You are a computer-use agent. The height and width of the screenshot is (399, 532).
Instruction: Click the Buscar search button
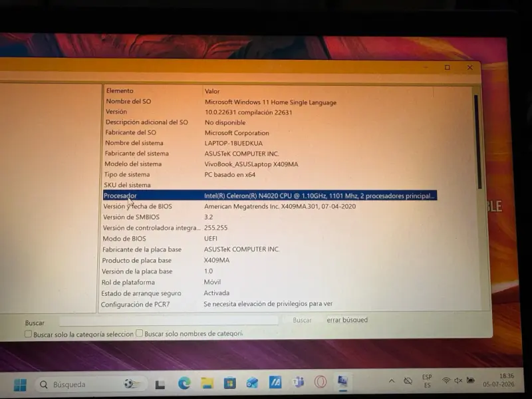(x=302, y=320)
